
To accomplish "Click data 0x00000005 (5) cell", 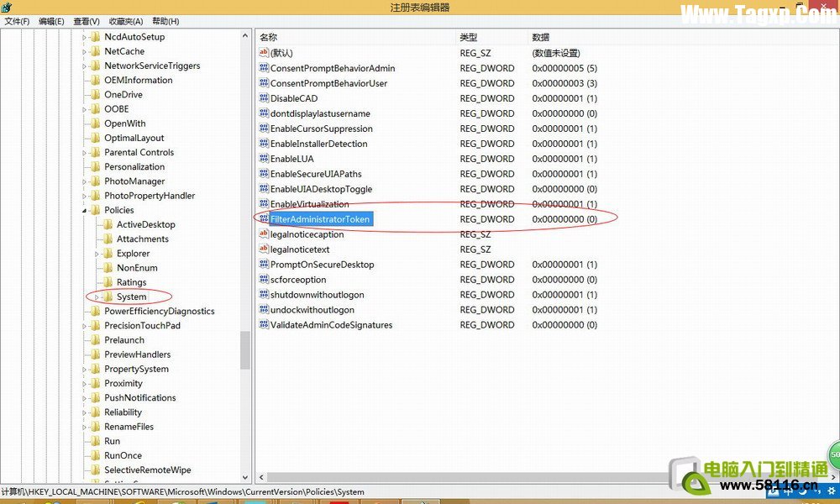I will tap(564, 68).
